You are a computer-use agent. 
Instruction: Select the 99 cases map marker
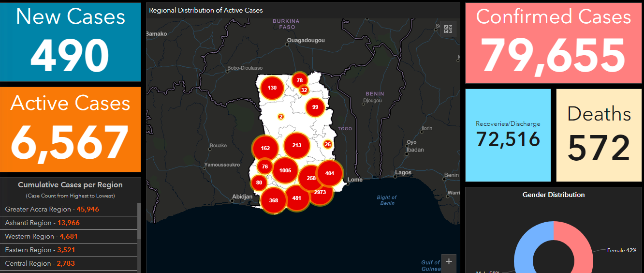(315, 107)
